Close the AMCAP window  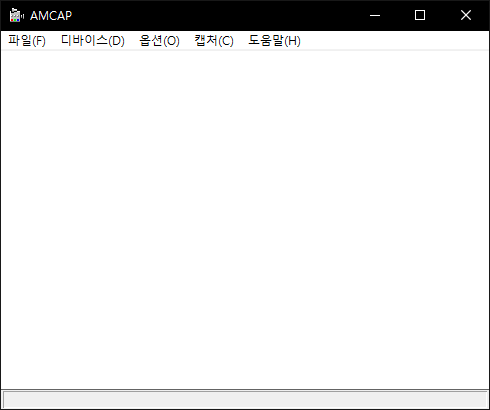click(466, 15)
